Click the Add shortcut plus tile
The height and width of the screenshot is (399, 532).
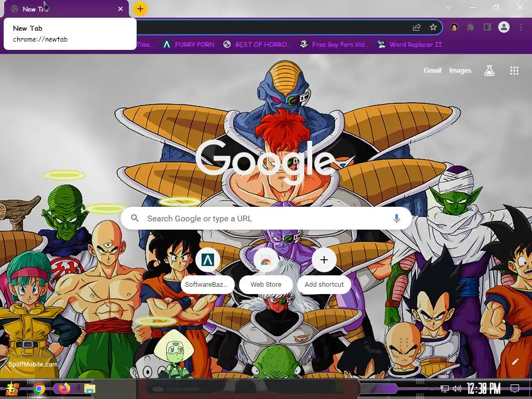tap(324, 270)
